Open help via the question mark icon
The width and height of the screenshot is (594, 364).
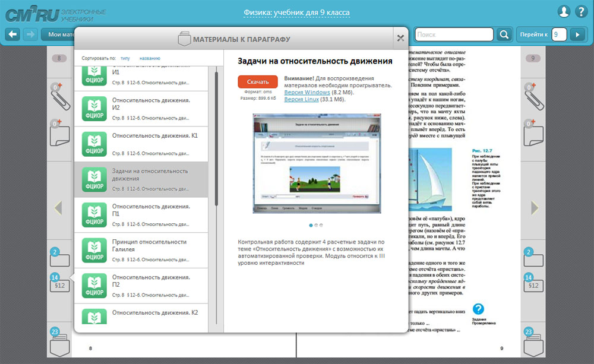(x=581, y=11)
